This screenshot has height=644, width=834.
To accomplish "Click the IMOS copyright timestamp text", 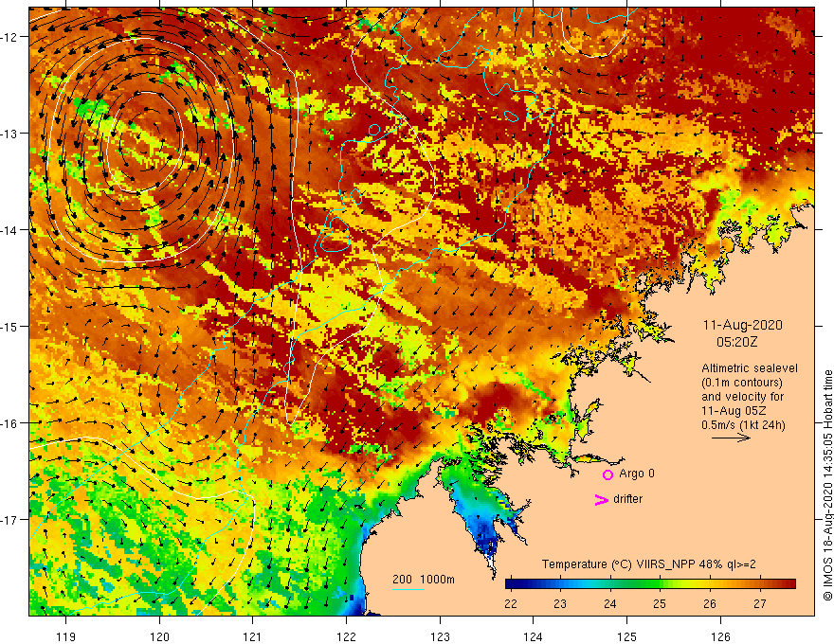I will [827, 486].
